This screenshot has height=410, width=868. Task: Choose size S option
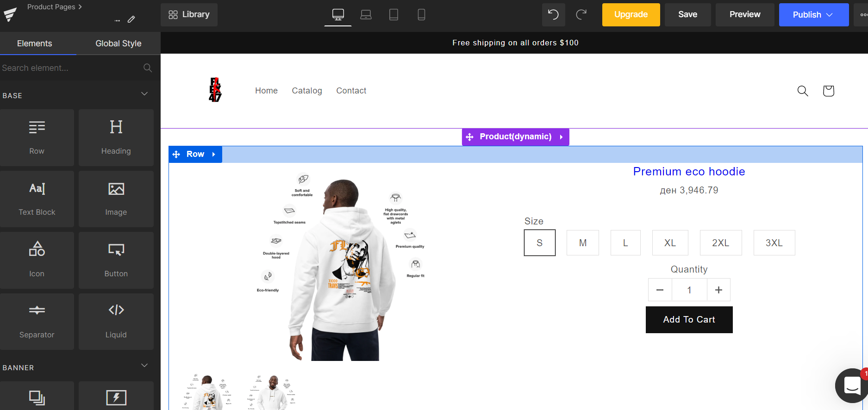click(x=540, y=243)
